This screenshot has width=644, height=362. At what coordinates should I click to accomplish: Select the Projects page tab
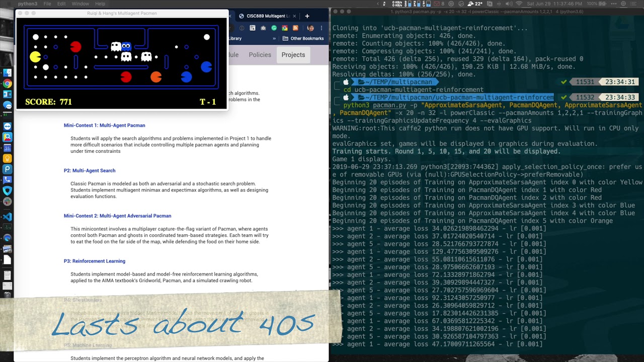pyautogui.click(x=293, y=55)
